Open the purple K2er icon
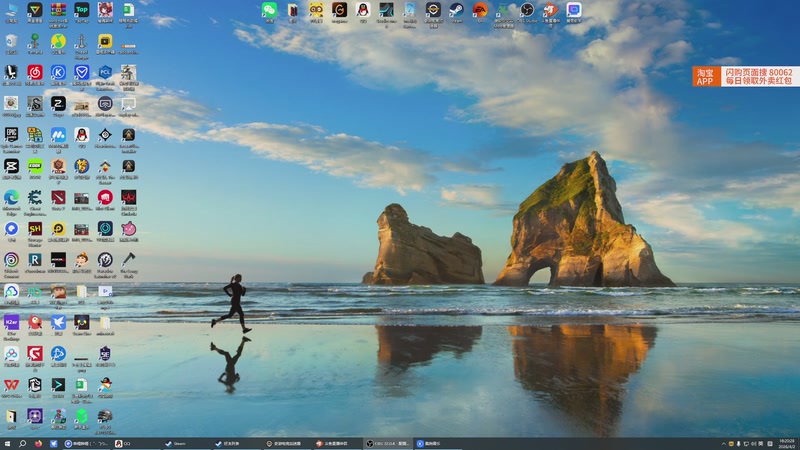 coord(11,323)
